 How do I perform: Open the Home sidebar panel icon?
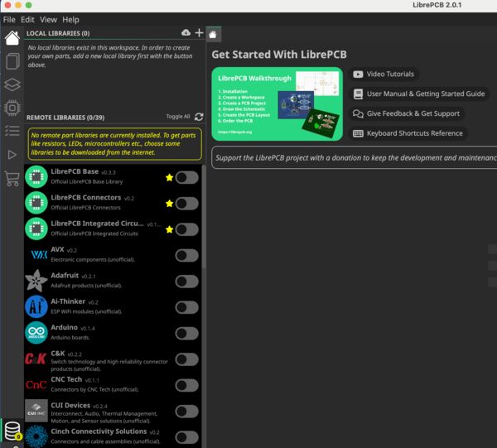(12, 38)
